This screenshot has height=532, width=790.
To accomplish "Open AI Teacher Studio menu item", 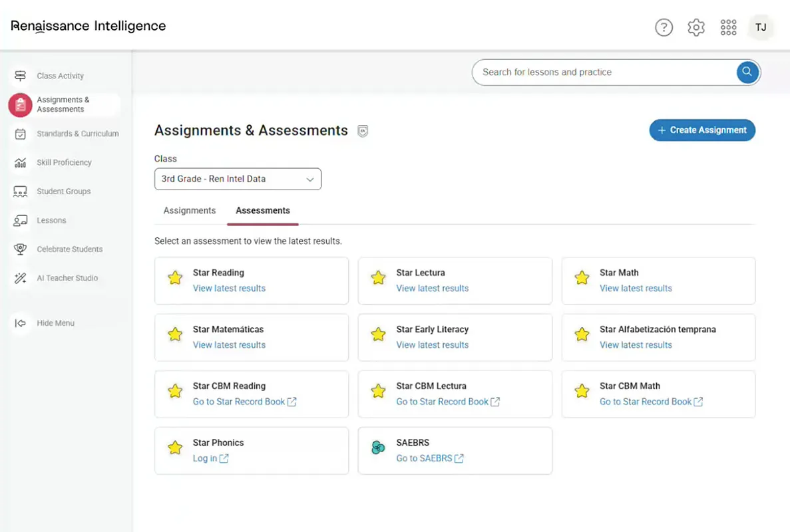I will pyautogui.click(x=67, y=278).
